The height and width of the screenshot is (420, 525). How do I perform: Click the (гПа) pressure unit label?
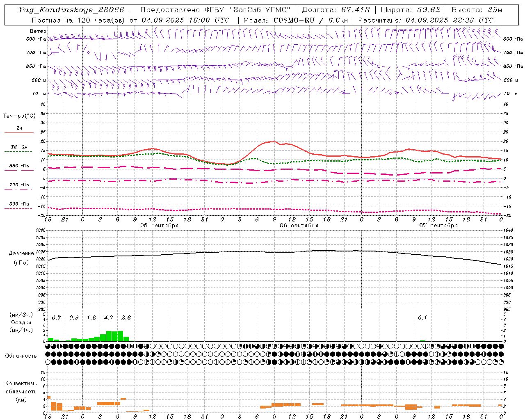click(x=21, y=262)
